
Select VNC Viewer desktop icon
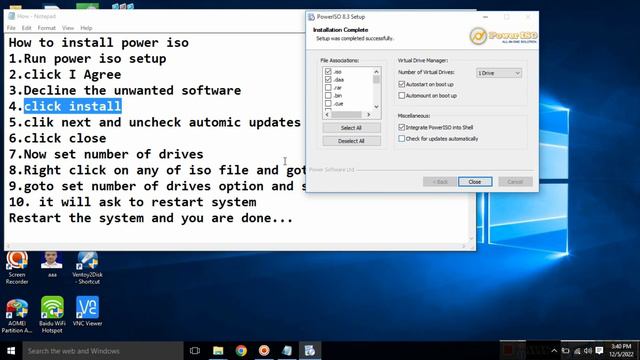(87, 311)
